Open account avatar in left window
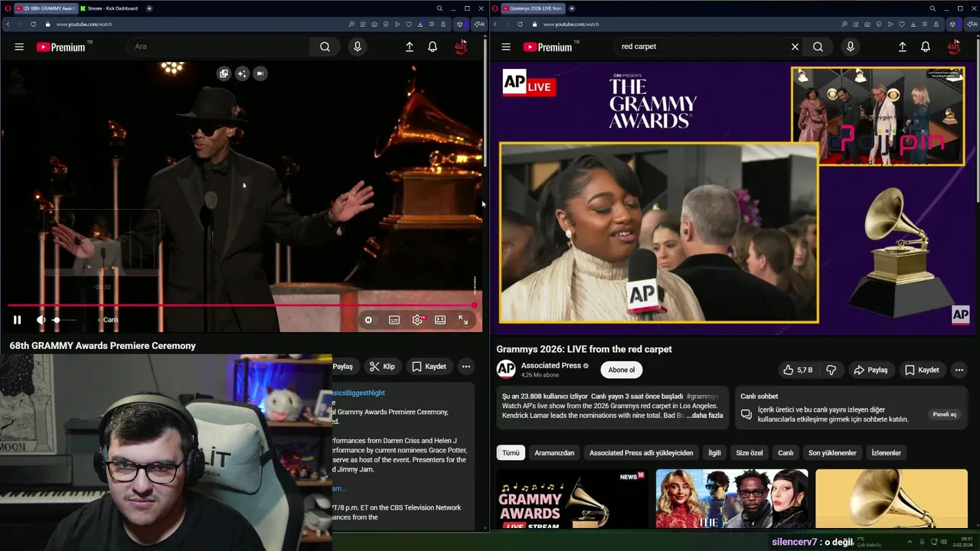 461,47
